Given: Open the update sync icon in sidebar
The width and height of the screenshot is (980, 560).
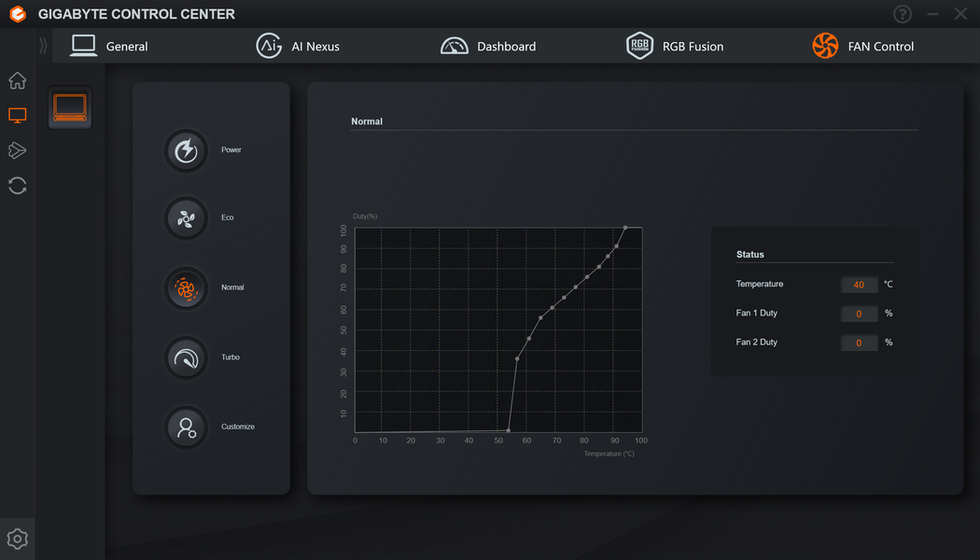Looking at the screenshot, I should [x=18, y=186].
